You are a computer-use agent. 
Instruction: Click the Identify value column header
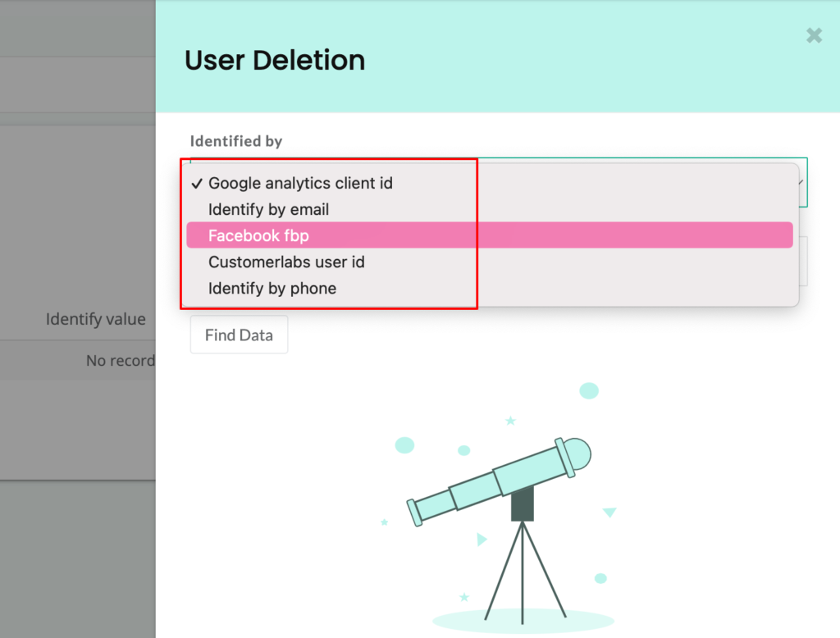click(x=95, y=319)
